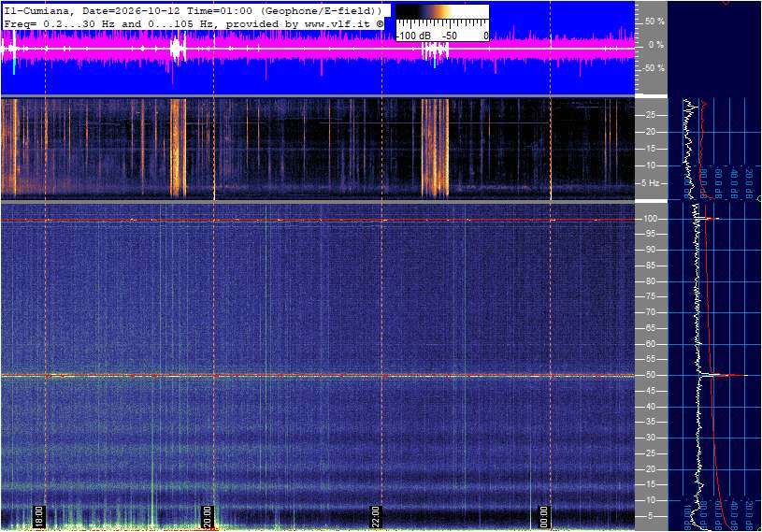Click the 100 Hz peak in E-field spectrum graph
Viewport: 762px width, 532px height.
(709, 219)
